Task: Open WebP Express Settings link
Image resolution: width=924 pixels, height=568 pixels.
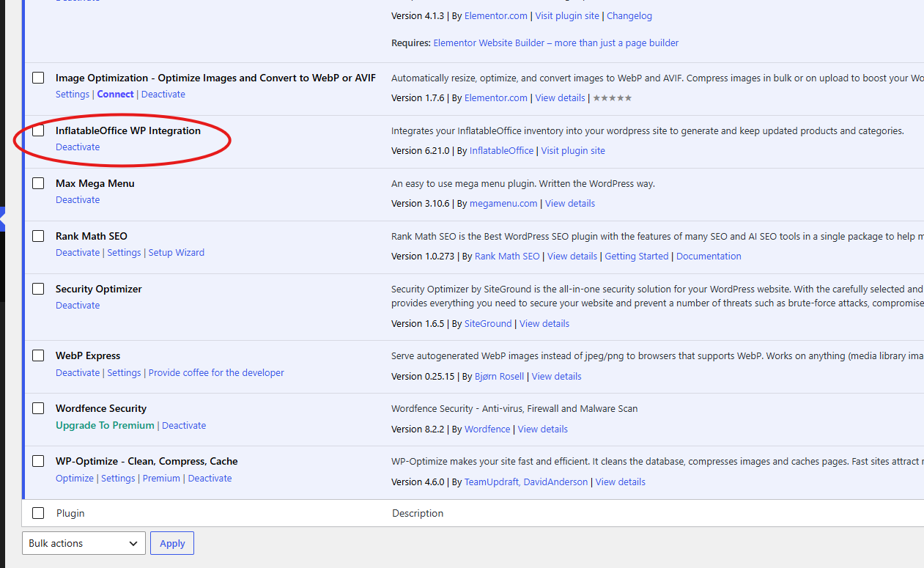Action: 124,372
